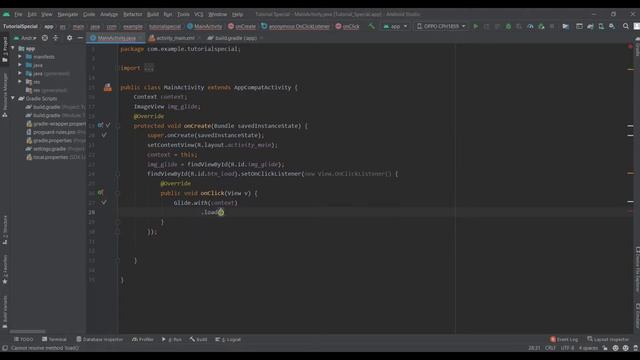The height and width of the screenshot is (360, 640).
Task: Hide the Project panel with minus icon
Action: click(80, 38)
